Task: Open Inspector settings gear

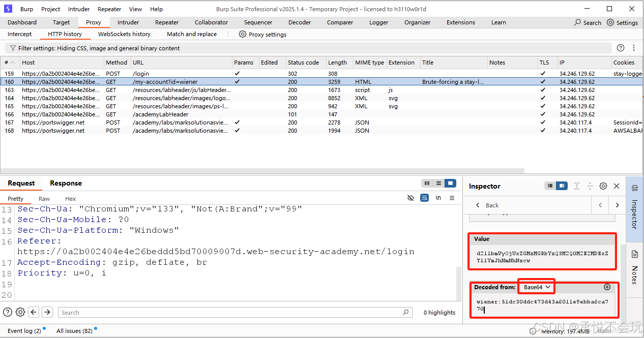Action: pyautogui.click(x=603, y=186)
